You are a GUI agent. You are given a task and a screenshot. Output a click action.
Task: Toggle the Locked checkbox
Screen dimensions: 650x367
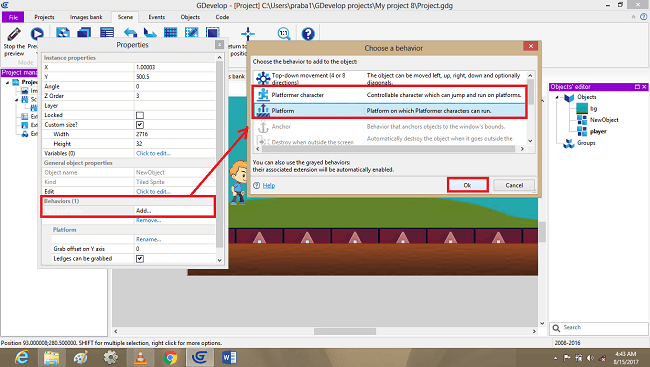[x=140, y=115]
